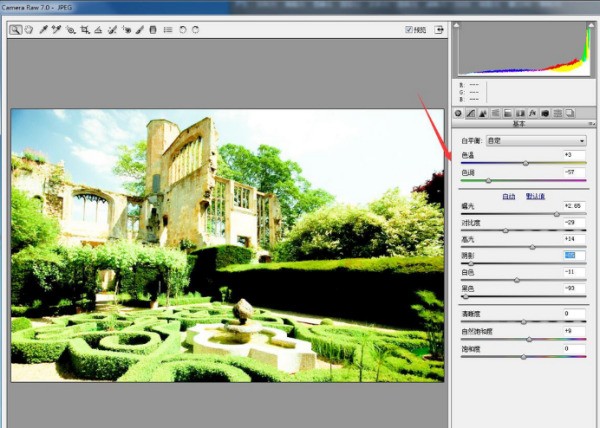The height and width of the screenshot is (428, 600).
Task: Open the Effects (fx) panel tab
Action: 533,113
